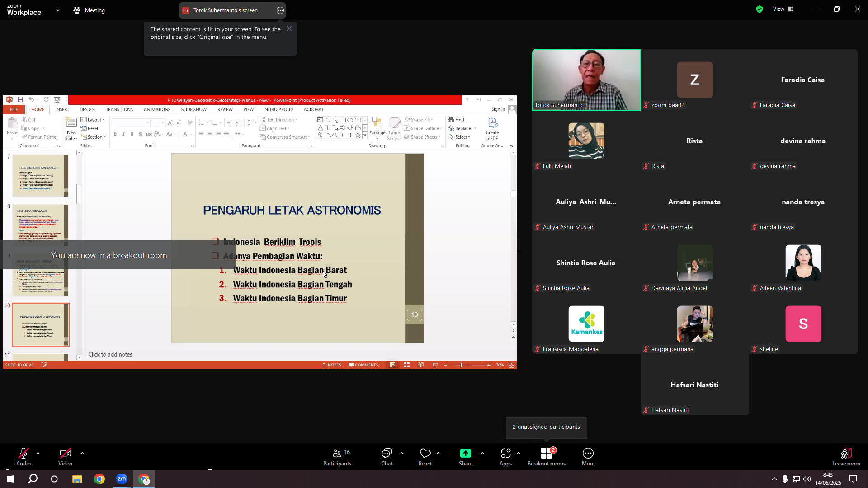This screenshot has height=488, width=868.
Task: Click Reset in the Slides group
Action: coord(90,128)
